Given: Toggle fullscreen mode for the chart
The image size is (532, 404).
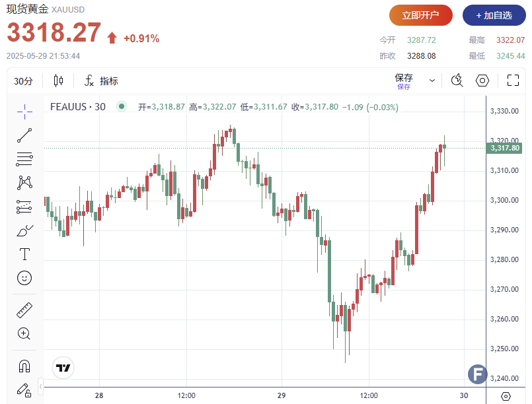Looking at the screenshot, I should click(x=513, y=81).
